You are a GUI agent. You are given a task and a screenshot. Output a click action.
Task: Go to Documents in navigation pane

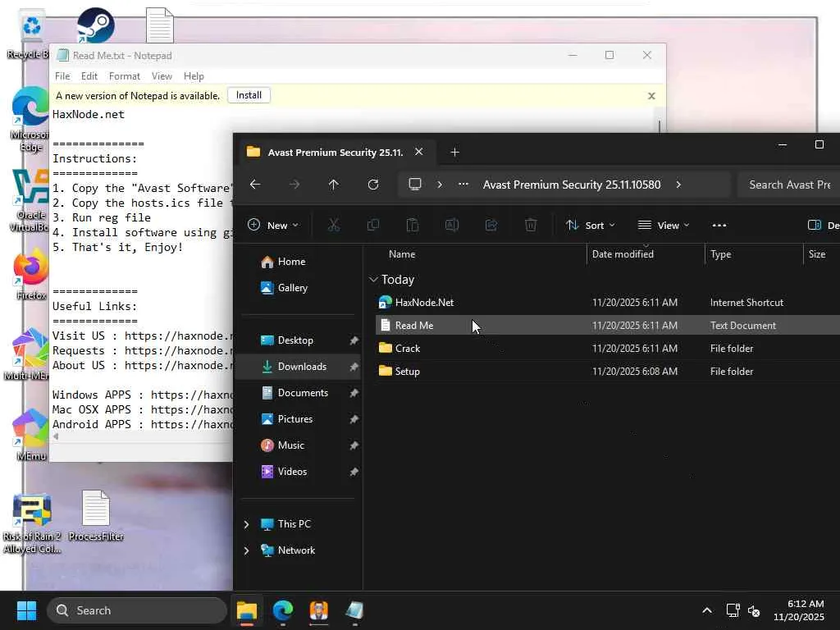point(298,393)
